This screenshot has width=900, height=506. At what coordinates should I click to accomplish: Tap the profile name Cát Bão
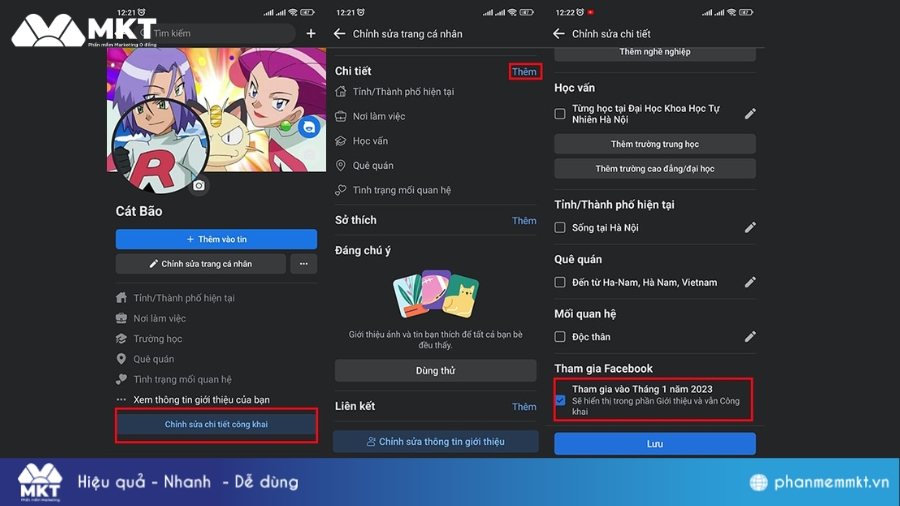pos(139,211)
